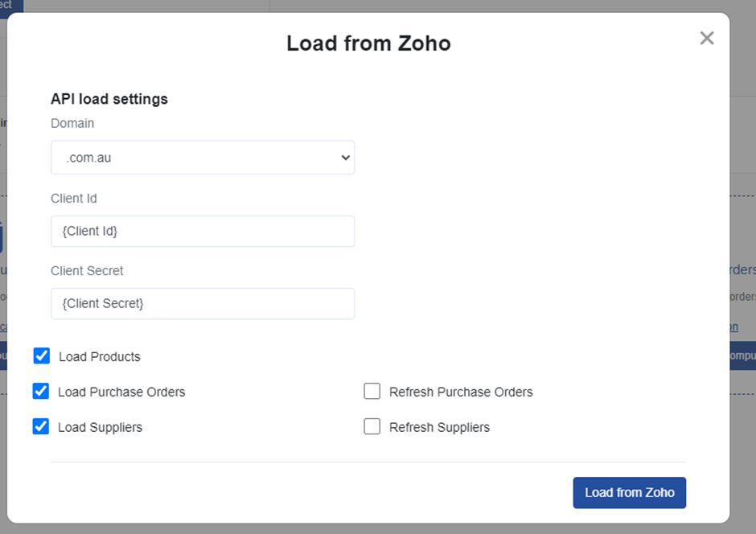Focus the Client Secret input field

(x=203, y=303)
